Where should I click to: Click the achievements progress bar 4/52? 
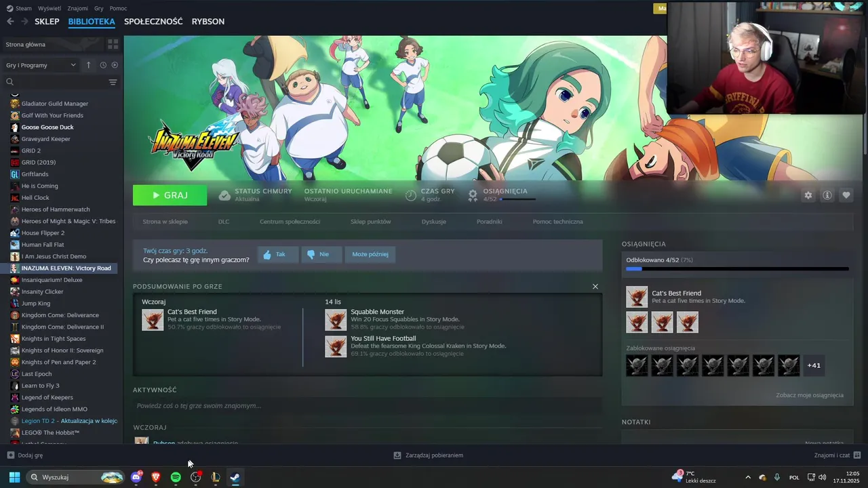737,269
